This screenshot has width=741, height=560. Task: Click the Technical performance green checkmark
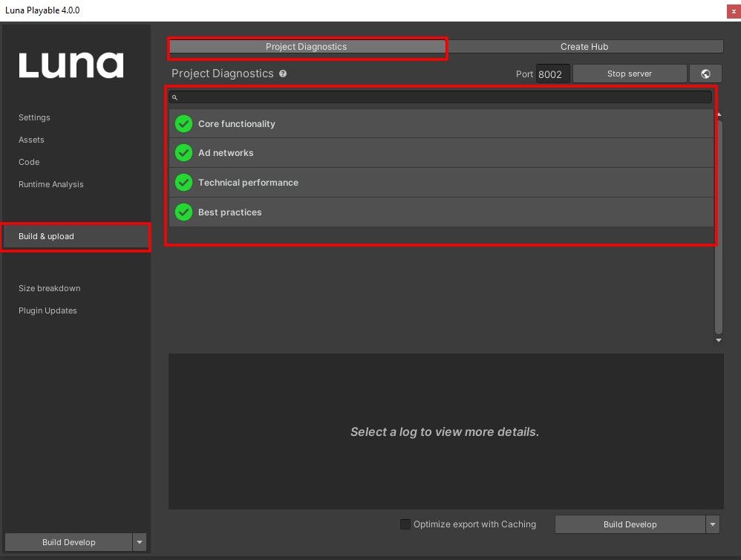tap(184, 183)
